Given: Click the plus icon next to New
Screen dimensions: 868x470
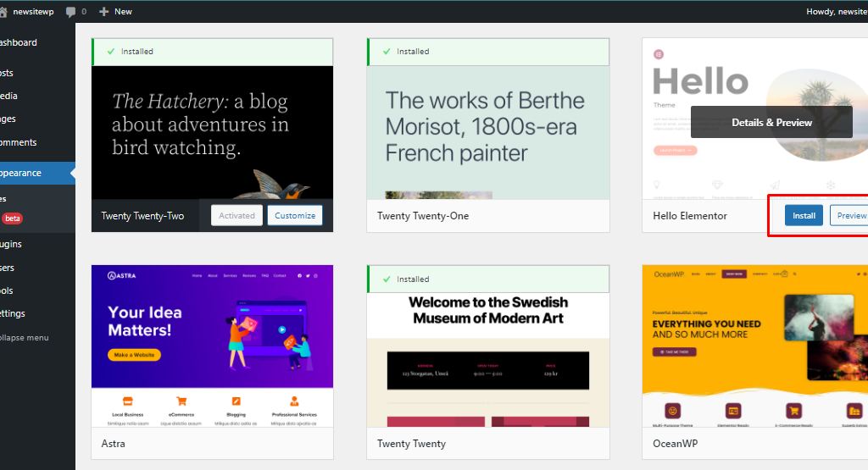Looking at the screenshot, I should tap(103, 12).
